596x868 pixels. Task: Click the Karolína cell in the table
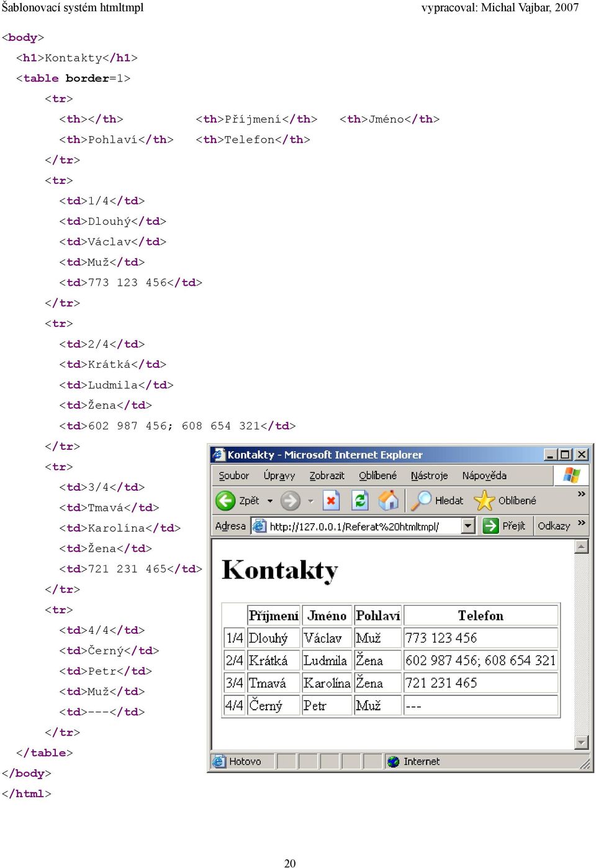coord(327,683)
